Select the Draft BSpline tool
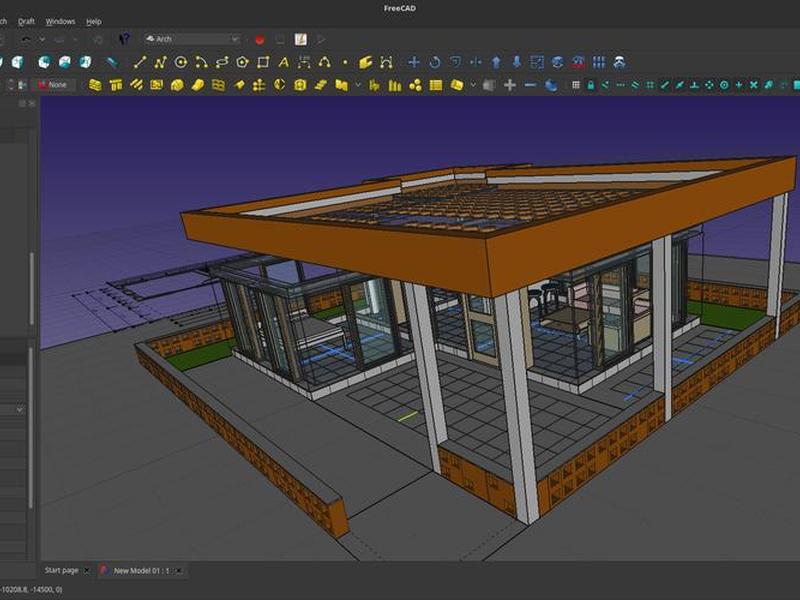The width and height of the screenshot is (800, 600). click(324, 62)
